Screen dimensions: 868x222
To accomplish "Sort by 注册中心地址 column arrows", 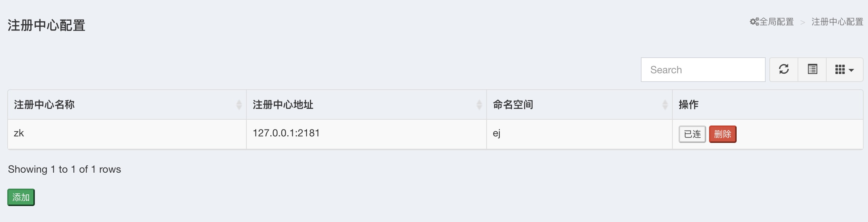I will tap(479, 105).
